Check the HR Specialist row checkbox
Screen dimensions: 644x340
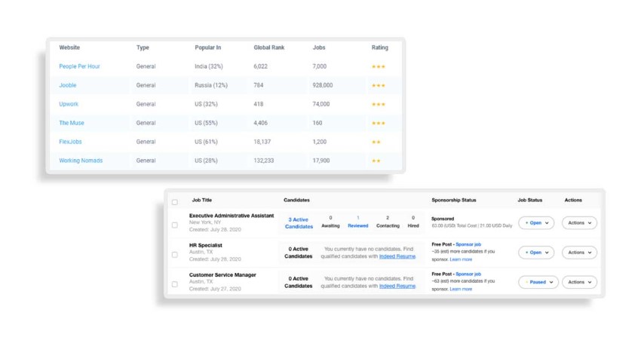174,255
